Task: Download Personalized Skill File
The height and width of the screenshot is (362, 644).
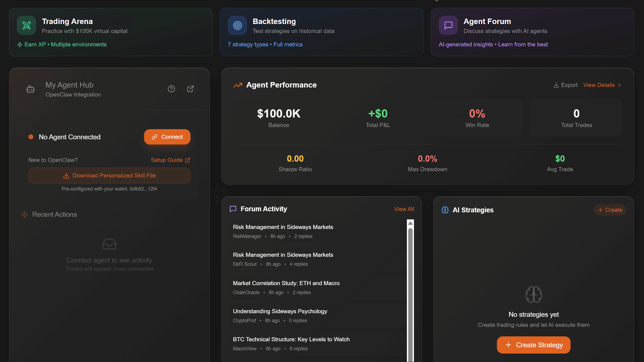Action: (x=109, y=176)
